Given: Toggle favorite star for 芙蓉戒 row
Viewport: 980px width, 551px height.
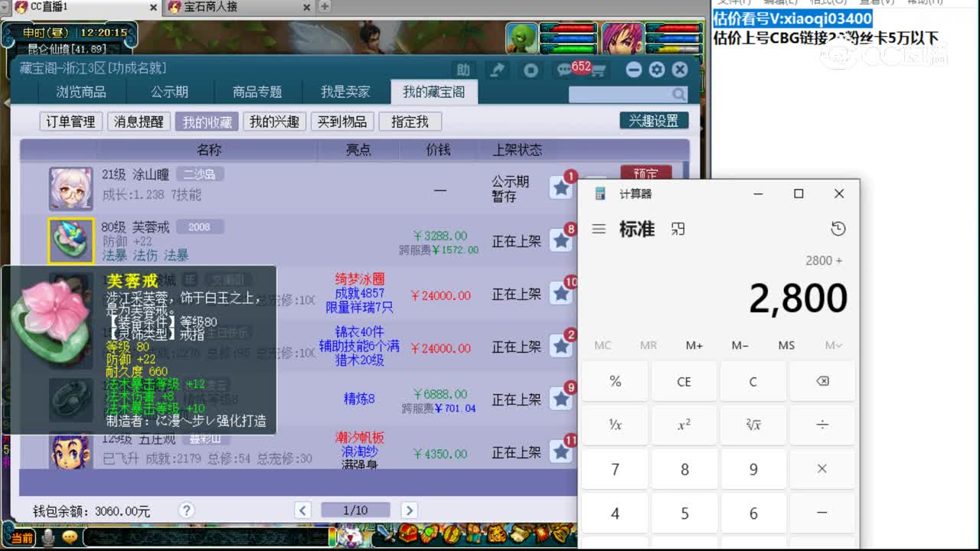Looking at the screenshot, I should [x=561, y=240].
